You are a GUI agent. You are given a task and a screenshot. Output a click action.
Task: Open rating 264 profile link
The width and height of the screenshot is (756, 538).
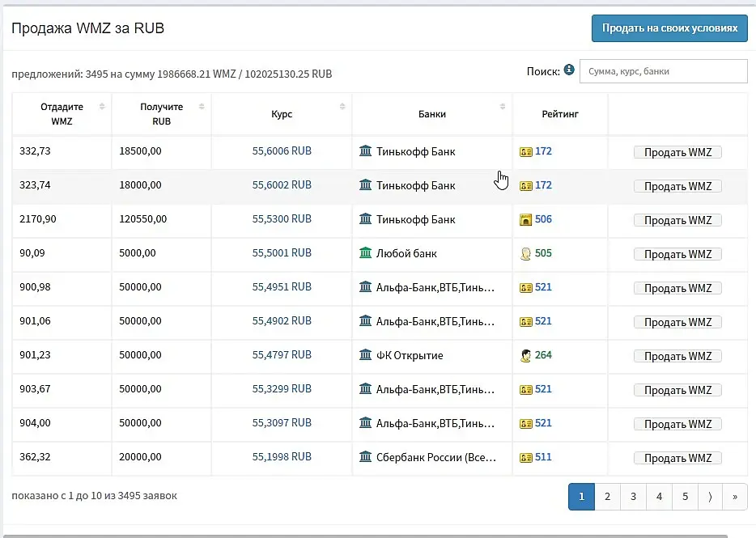pyautogui.click(x=543, y=355)
